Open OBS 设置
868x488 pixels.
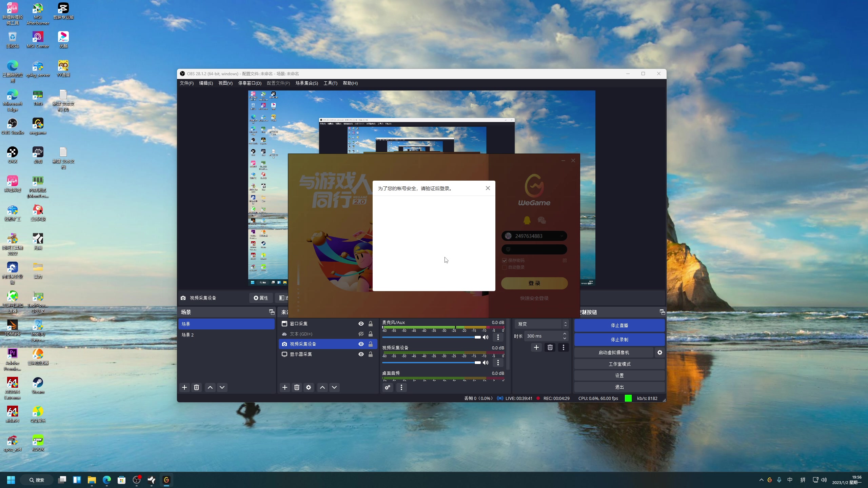tap(619, 375)
